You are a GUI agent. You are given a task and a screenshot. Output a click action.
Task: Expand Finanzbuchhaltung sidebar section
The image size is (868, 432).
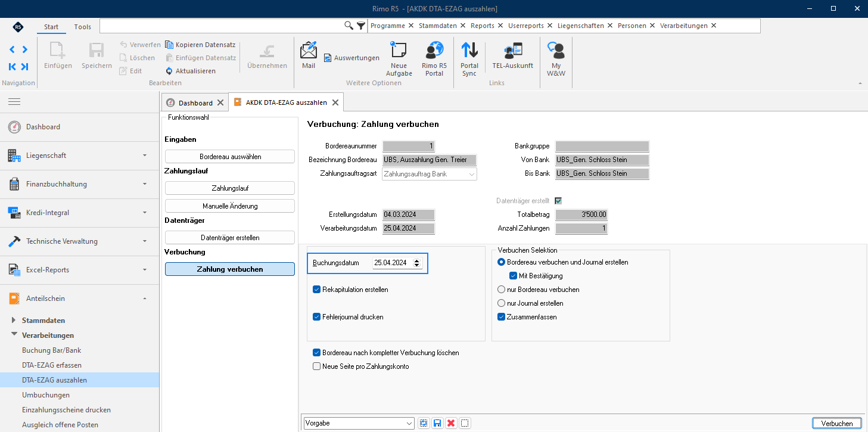[x=79, y=184]
